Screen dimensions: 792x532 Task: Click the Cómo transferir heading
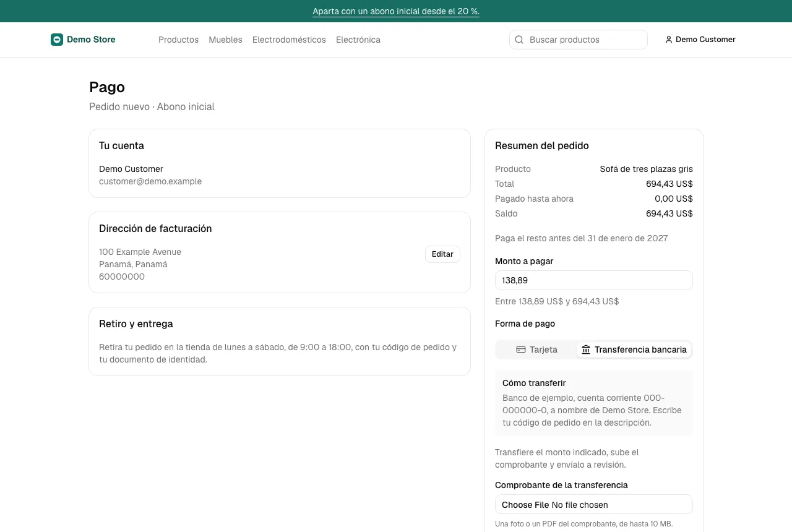click(534, 383)
